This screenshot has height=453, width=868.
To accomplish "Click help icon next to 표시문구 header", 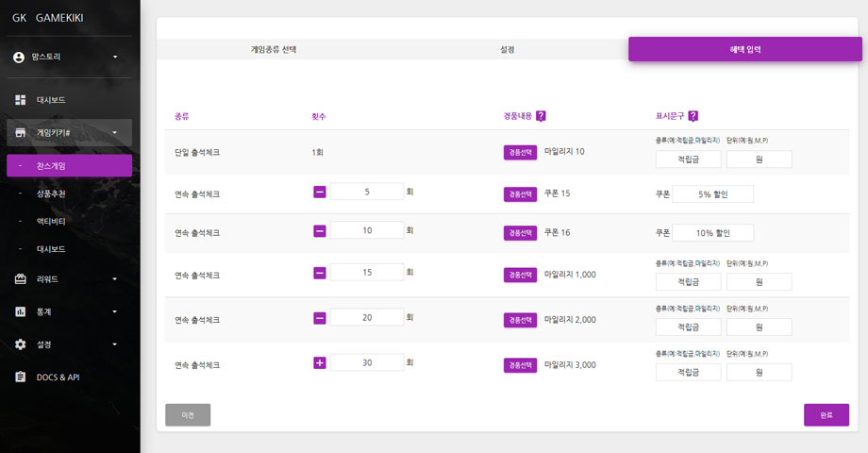I will 693,116.
